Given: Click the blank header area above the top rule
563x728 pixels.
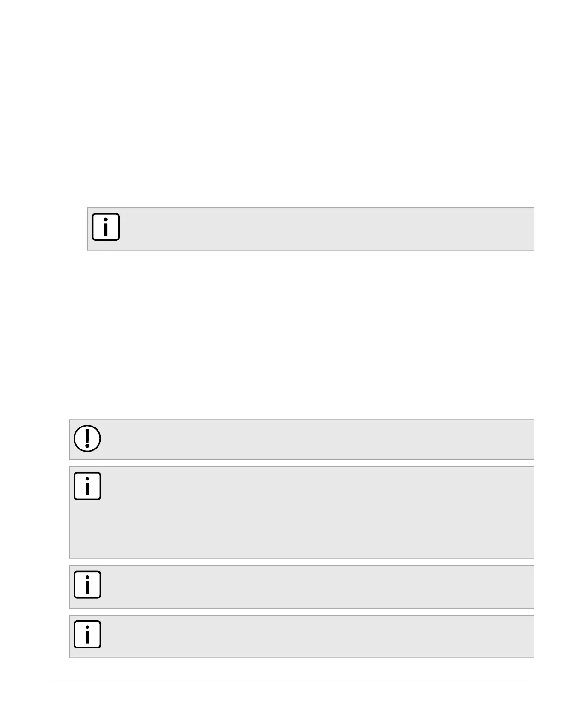Looking at the screenshot, I should coord(290,24).
